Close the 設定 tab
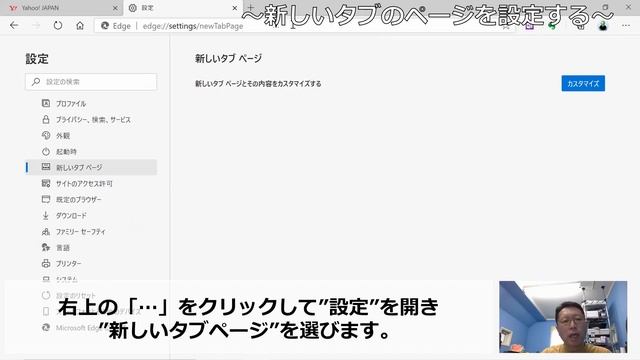 point(235,8)
